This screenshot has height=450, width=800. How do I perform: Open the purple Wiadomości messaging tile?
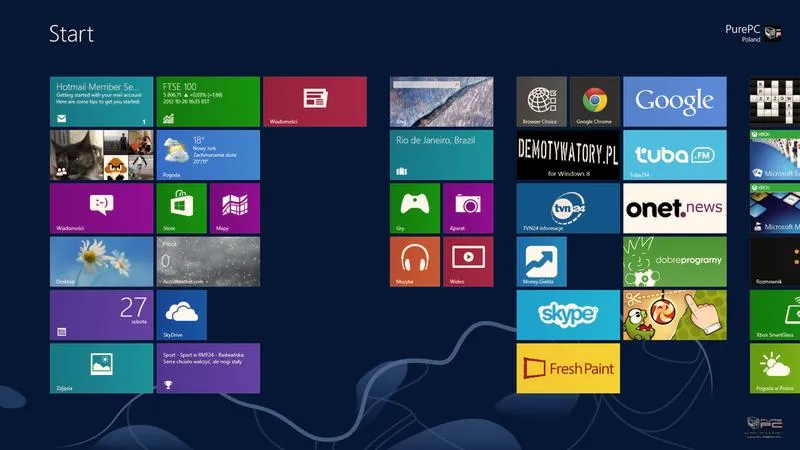102,208
